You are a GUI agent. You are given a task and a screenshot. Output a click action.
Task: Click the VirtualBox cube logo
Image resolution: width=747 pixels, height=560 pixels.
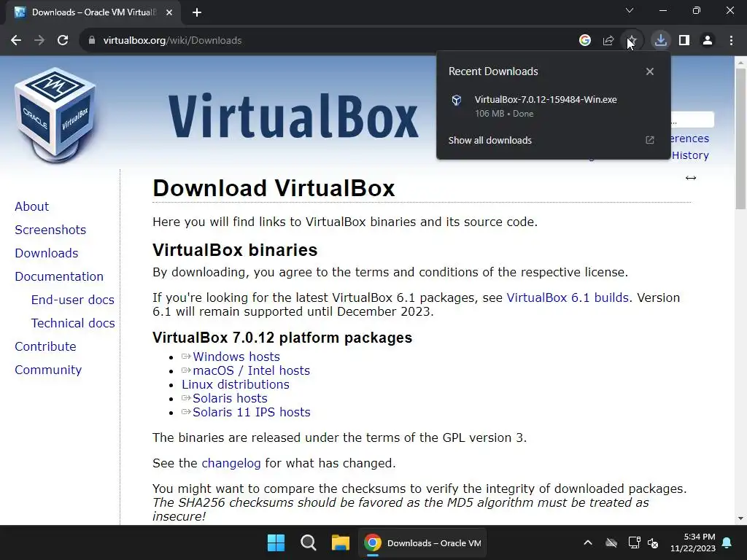coord(55,114)
